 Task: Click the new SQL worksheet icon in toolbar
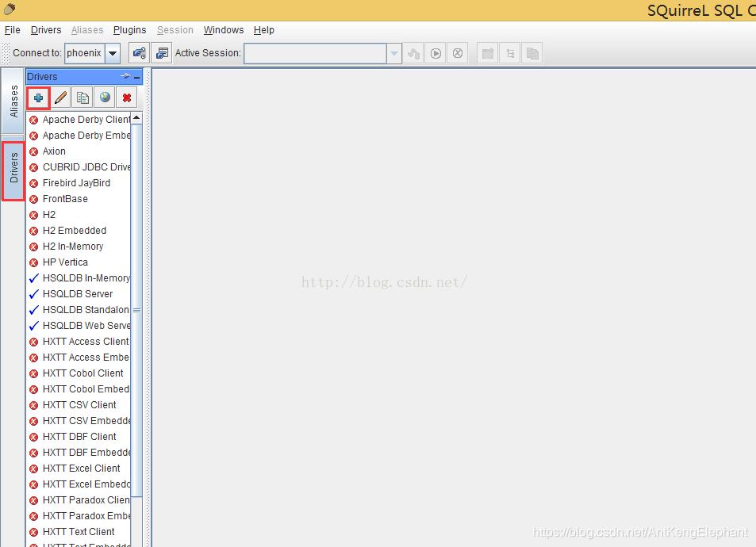488,53
